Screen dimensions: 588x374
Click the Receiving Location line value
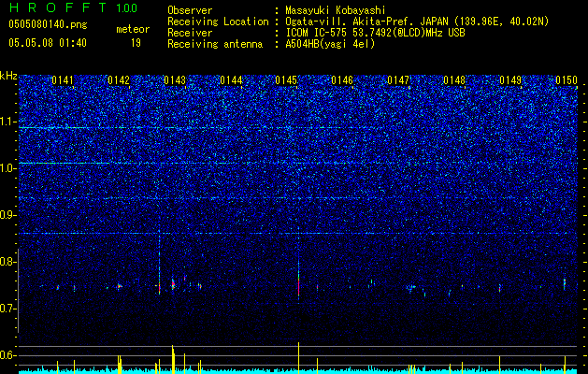pos(417,22)
